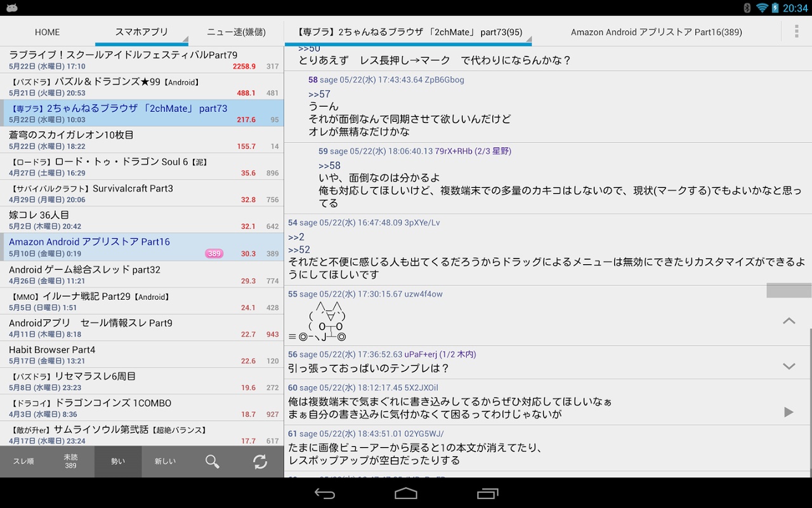
Task: Open Amazon Android アプリストア Part16(389) tab
Action: click(x=657, y=32)
